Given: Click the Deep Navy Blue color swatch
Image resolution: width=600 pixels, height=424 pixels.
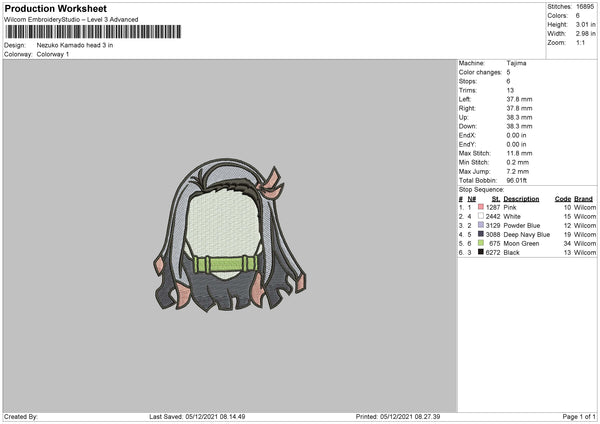Looking at the screenshot, I should 481,234.
